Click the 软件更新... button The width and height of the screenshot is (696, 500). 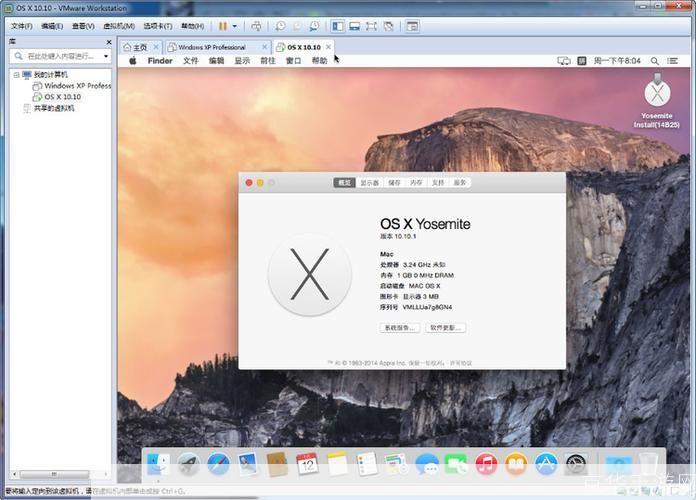click(446, 328)
